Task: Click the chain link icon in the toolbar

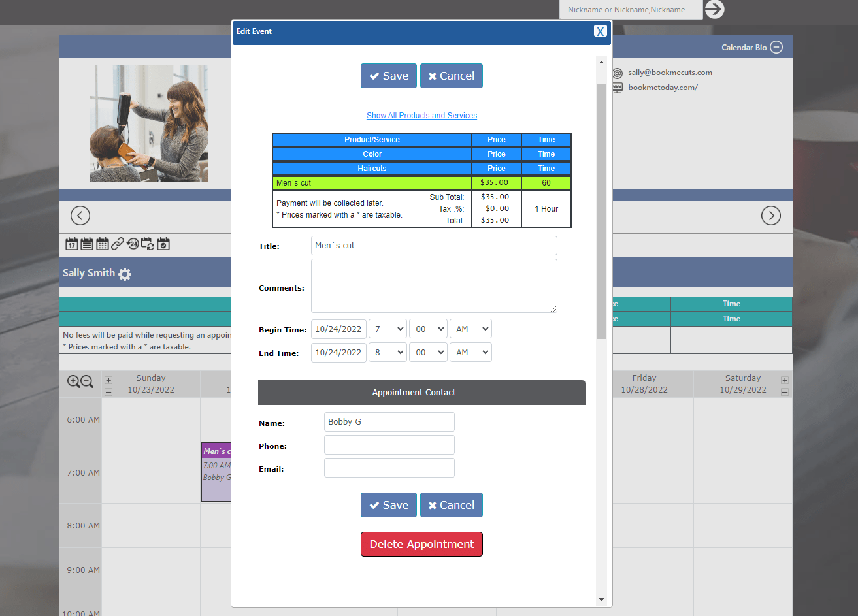Action: click(x=117, y=244)
